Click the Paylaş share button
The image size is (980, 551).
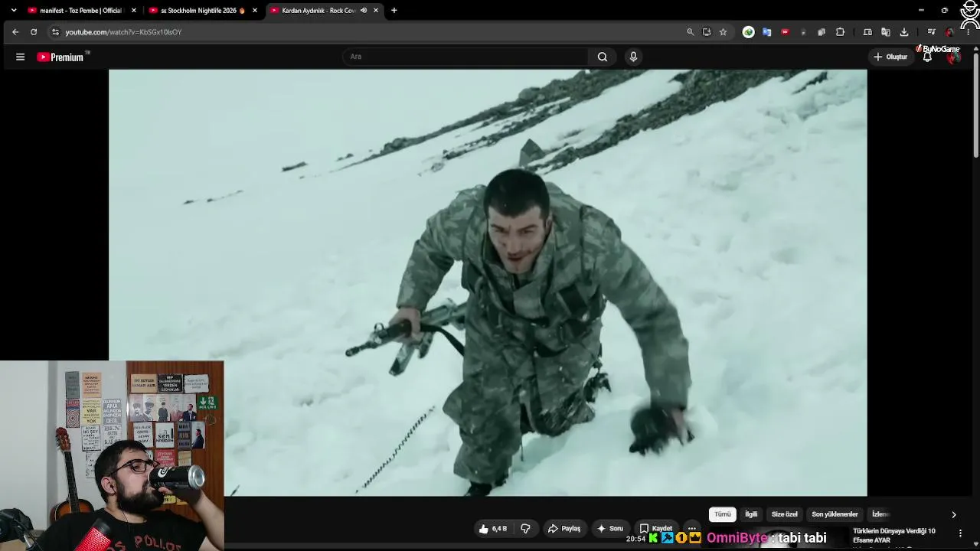click(x=564, y=529)
